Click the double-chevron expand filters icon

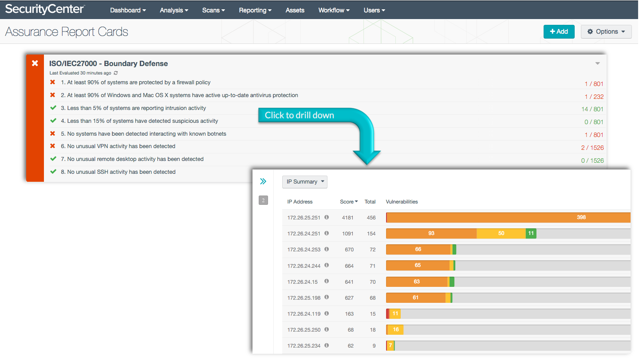pos(263,181)
